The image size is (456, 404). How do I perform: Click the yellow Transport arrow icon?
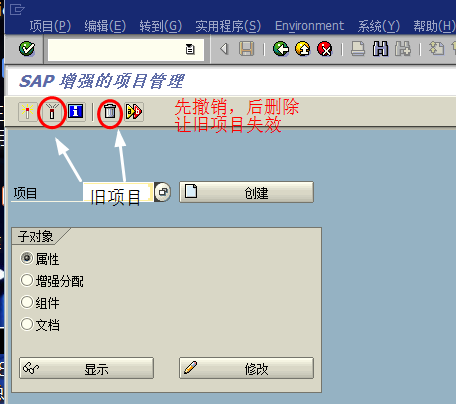pos(134,111)
